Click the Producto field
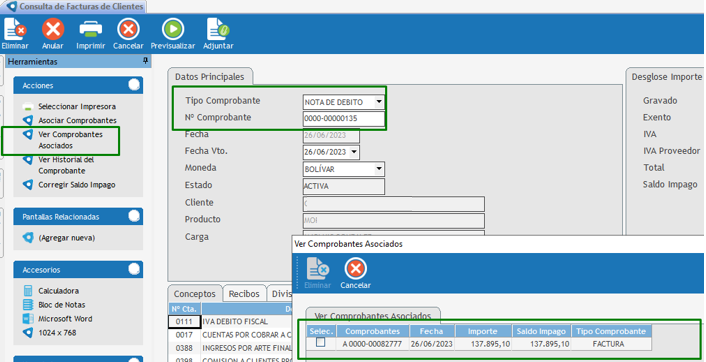Screen dimensions: 706x362 [x=394, y=221]
